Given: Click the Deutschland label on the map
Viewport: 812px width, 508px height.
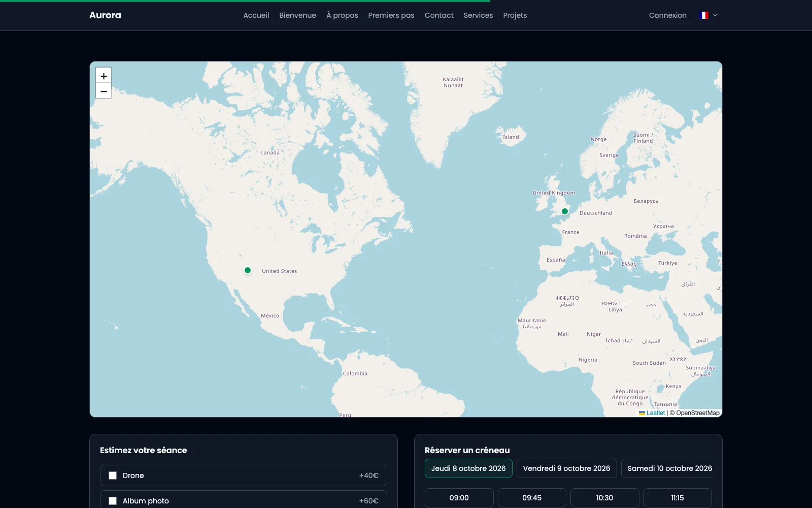Looking at the screenshot, I should click(596, 213).
